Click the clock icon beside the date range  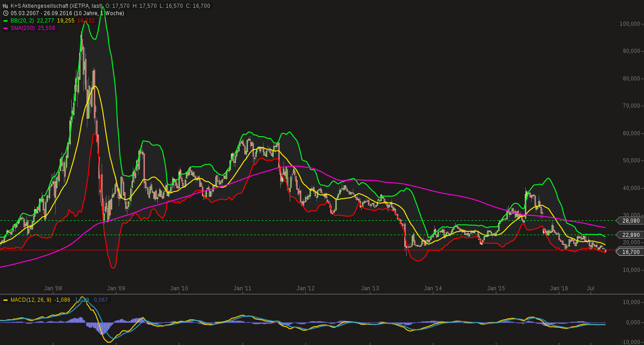[x=6, y=13]
